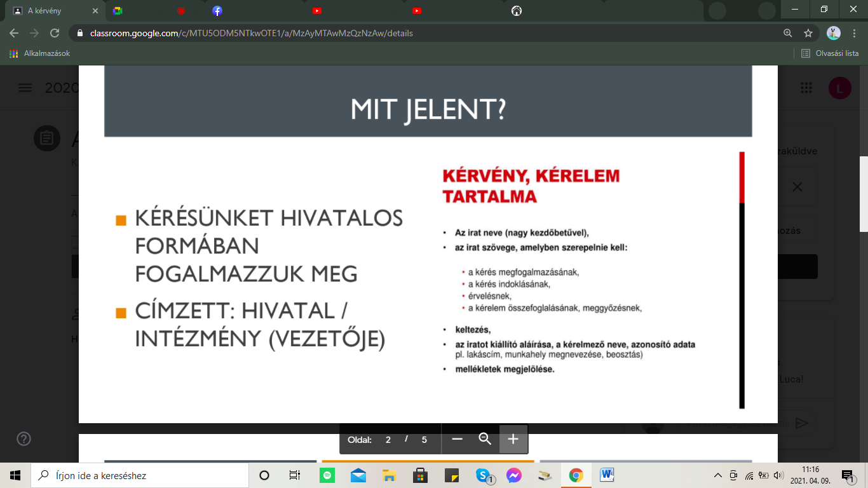Screen dimensions: 868x488
Task: Click the browser zoom indicator in address bar
Action: coord(788,33)
